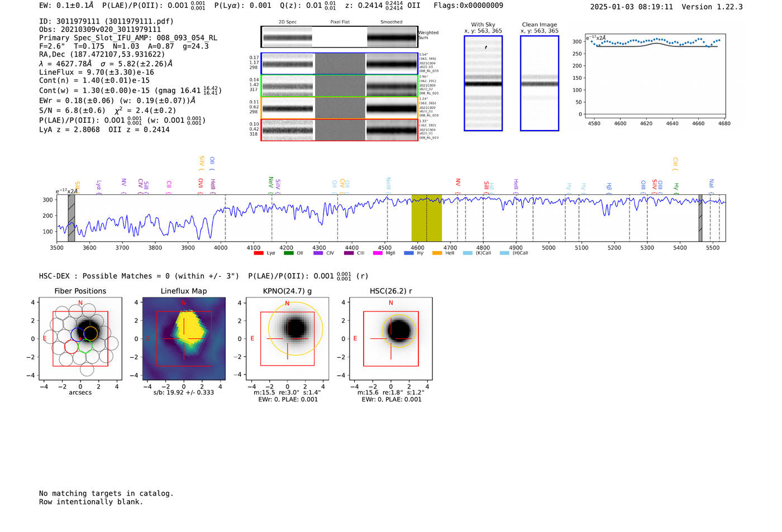This screenshot has height=532, width=782.
Task: Click the 'Smoothed' column header
Action: [391, 22]
